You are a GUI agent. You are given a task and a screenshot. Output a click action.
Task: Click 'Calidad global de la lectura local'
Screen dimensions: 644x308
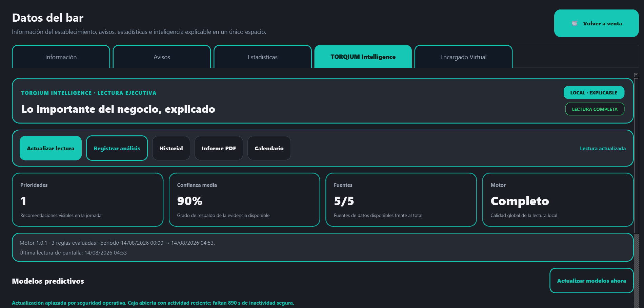[524, 215]
